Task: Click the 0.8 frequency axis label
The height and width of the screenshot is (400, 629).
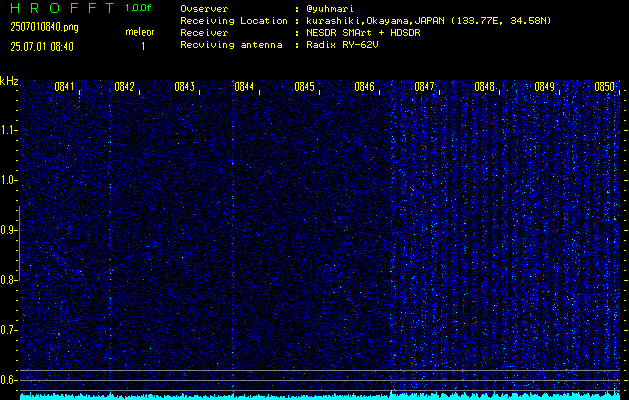Action: pos(9,280)
